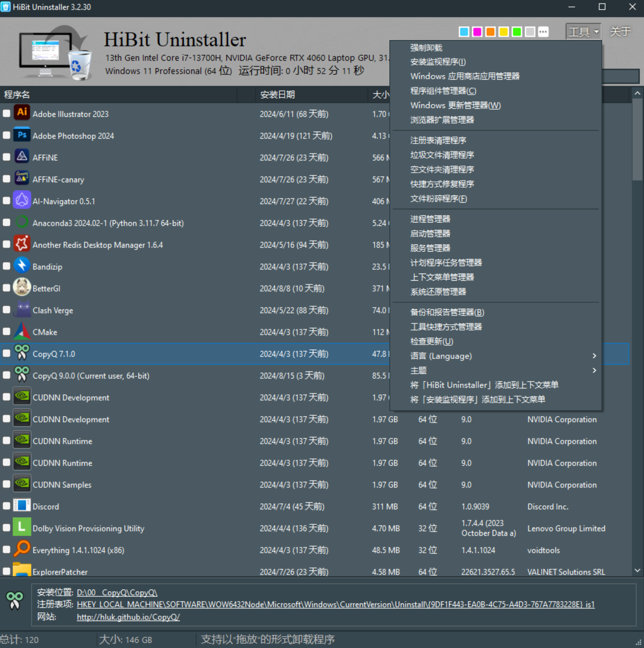Sort by 程序名 column header

point(118,95)
